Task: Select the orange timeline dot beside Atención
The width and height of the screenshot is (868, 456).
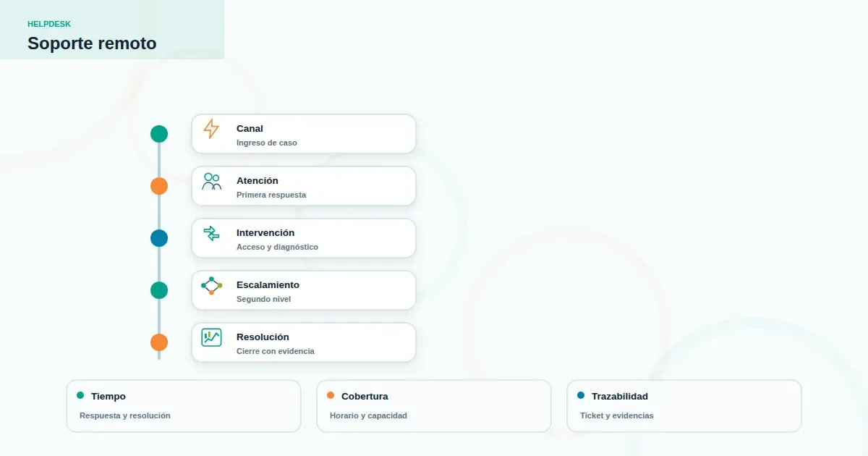Action: pos(159,186)
